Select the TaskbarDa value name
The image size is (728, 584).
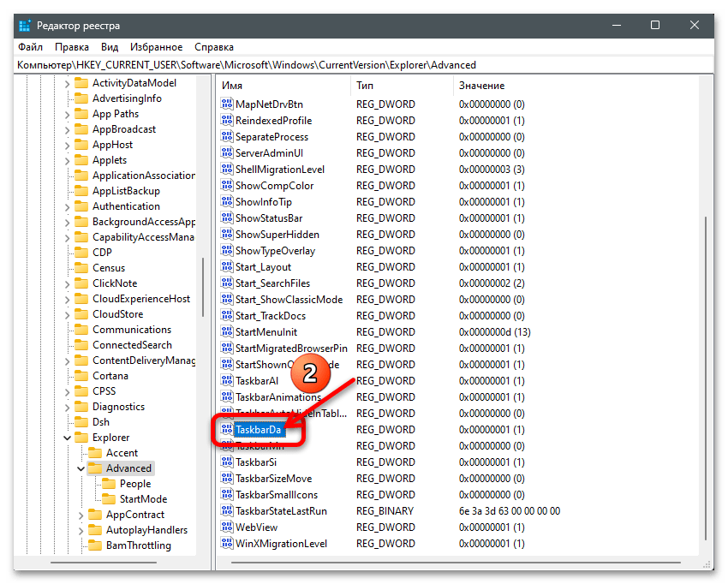pos(258,429)
